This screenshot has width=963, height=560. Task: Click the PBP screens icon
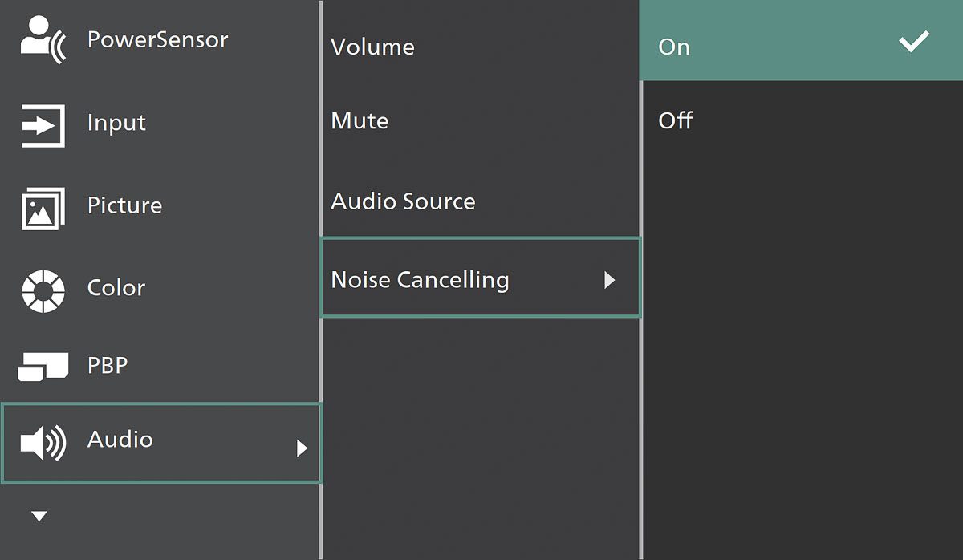pos(42,367)
